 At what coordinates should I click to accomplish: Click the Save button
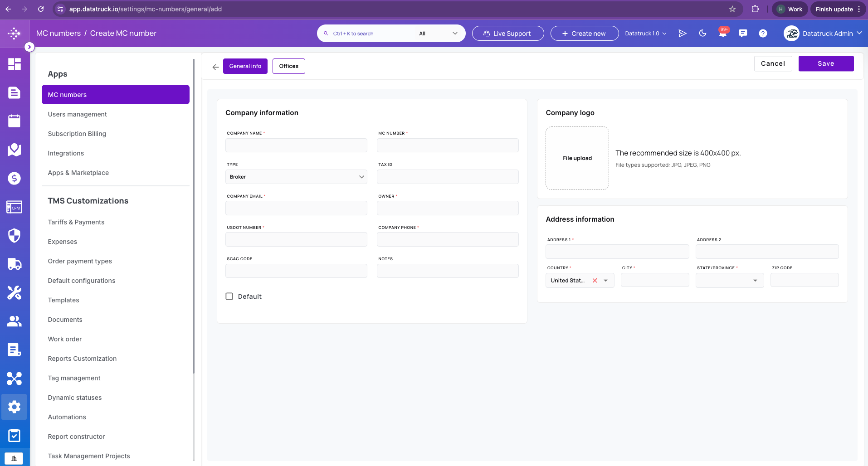tap(826, 63)
